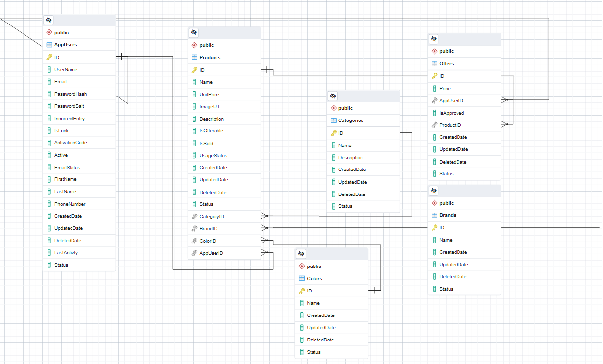Image resolution: width=603 pixels, height=364 pixels.
Task: Click foreign key icon for Products CategoryID
Action: click(194, 216)
